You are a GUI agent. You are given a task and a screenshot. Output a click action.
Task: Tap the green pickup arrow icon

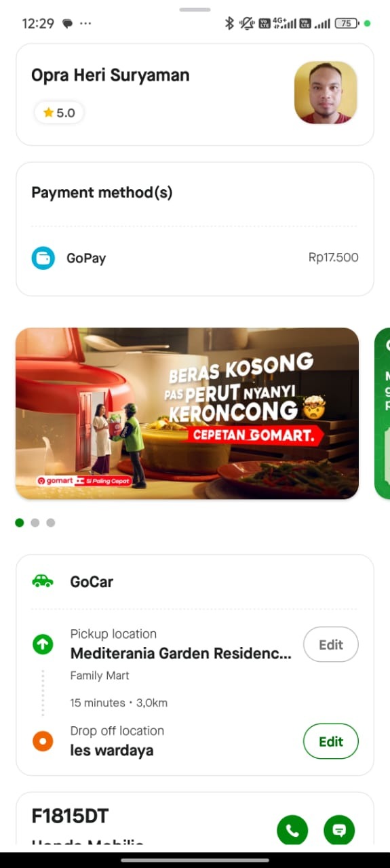[x=43, y=644]
